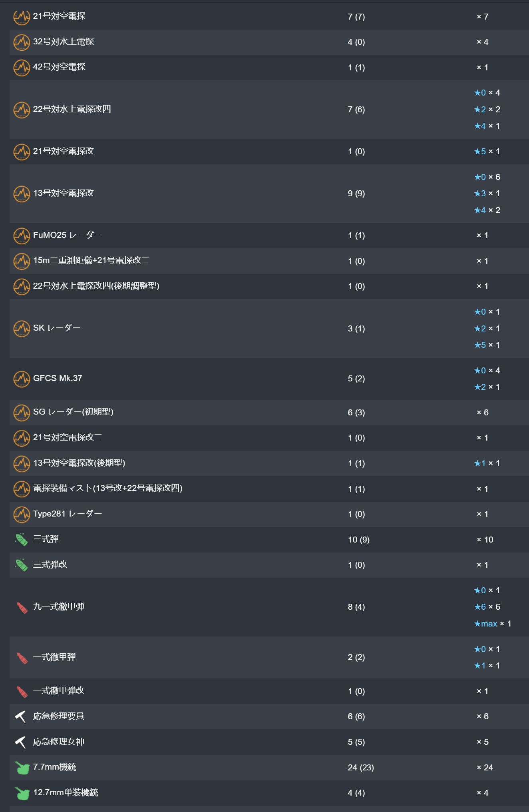Click ★3 level under 13号対空電探改

tap(480, 194)
